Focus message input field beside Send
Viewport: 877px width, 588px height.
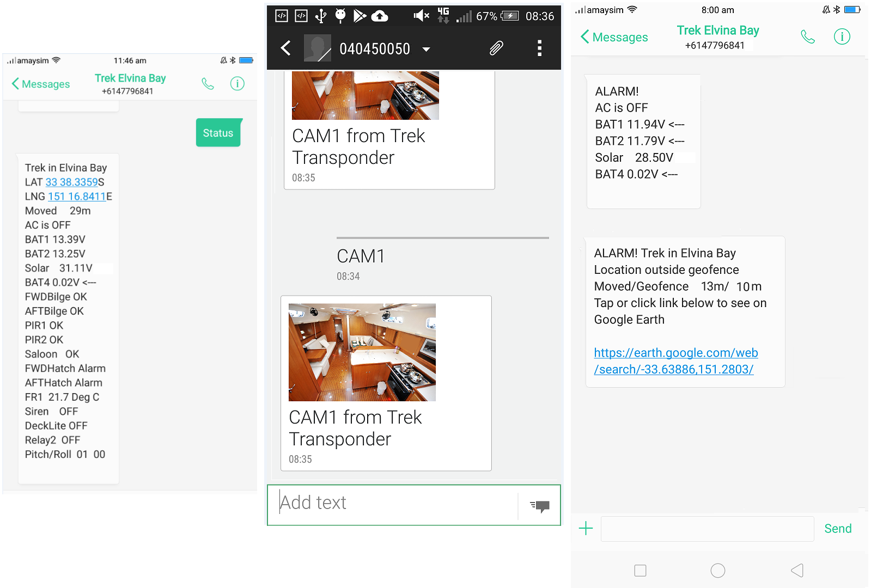(707, 529)
